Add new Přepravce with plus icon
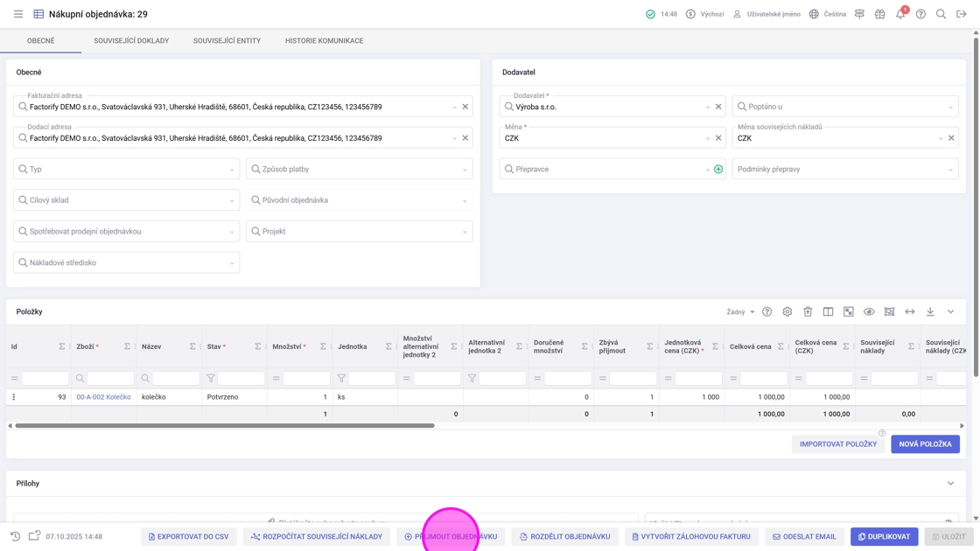Screen dimensions: 980x551 pos(718,170)
